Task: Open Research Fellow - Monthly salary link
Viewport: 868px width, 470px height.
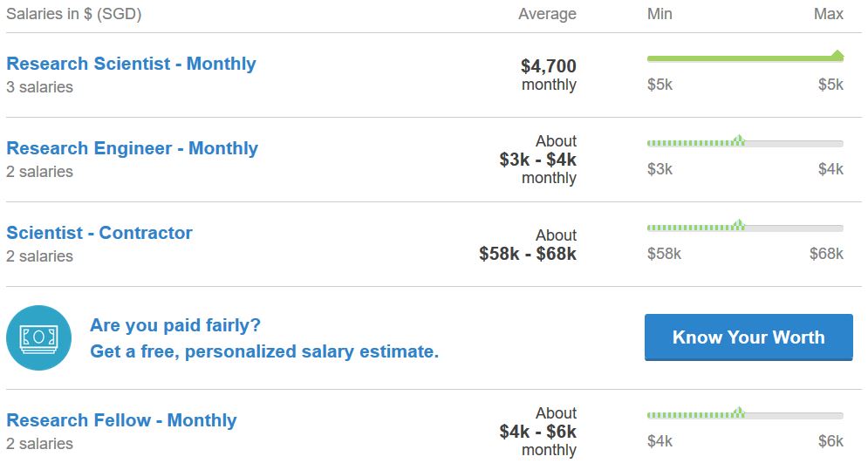Action: tap(121, 420)
